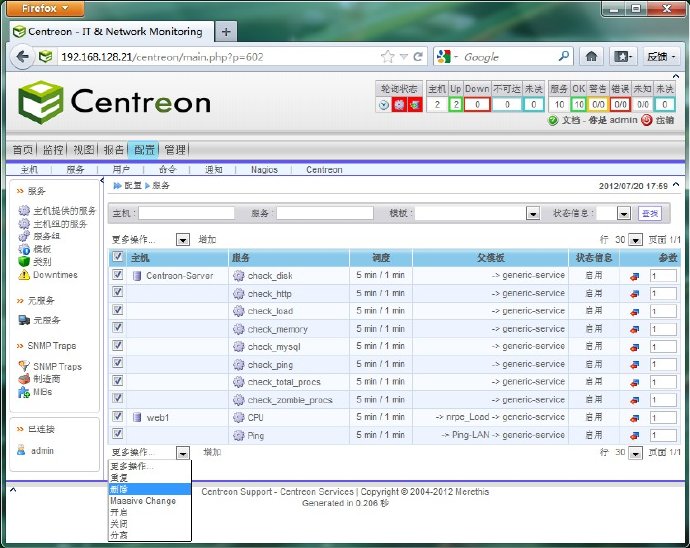This screenshot has height=548, width=690.
Task: Click the top 增加 add link
Action: click(207, 240)
